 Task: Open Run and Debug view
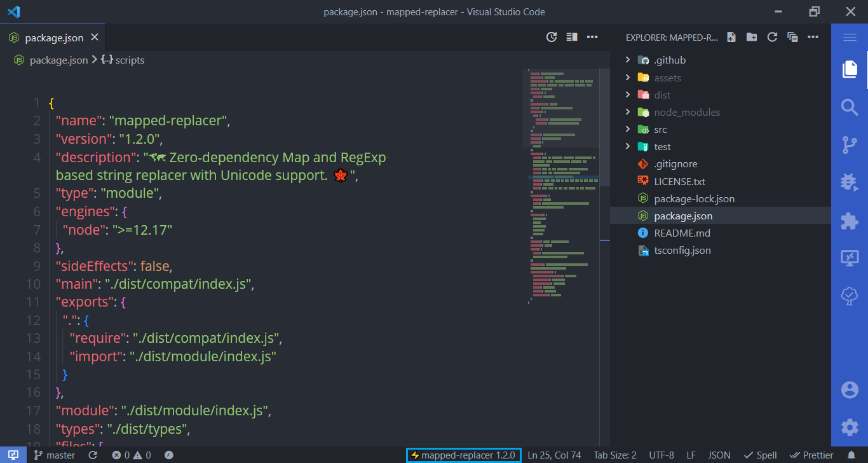pos(850,183)
